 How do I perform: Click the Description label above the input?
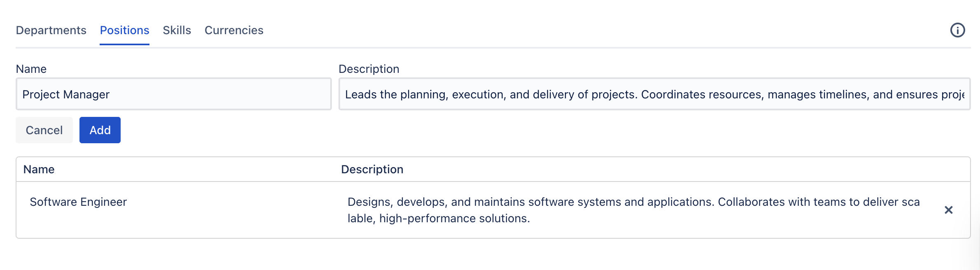point(369,69)
